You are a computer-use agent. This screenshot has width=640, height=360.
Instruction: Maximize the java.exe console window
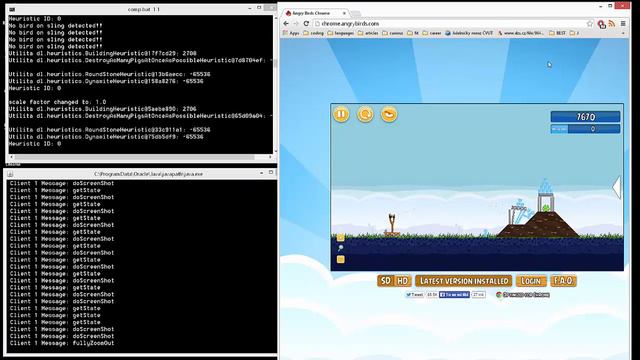[271, 173]
